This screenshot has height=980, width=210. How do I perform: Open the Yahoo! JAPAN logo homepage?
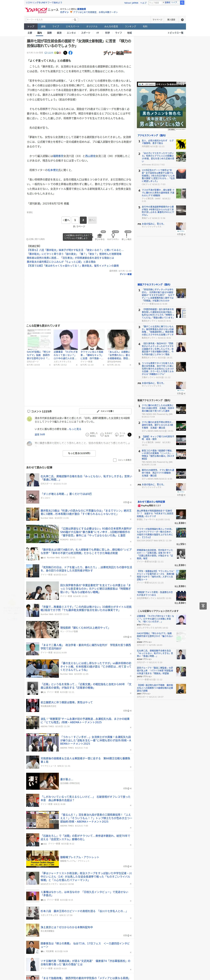tap(36, 10)
